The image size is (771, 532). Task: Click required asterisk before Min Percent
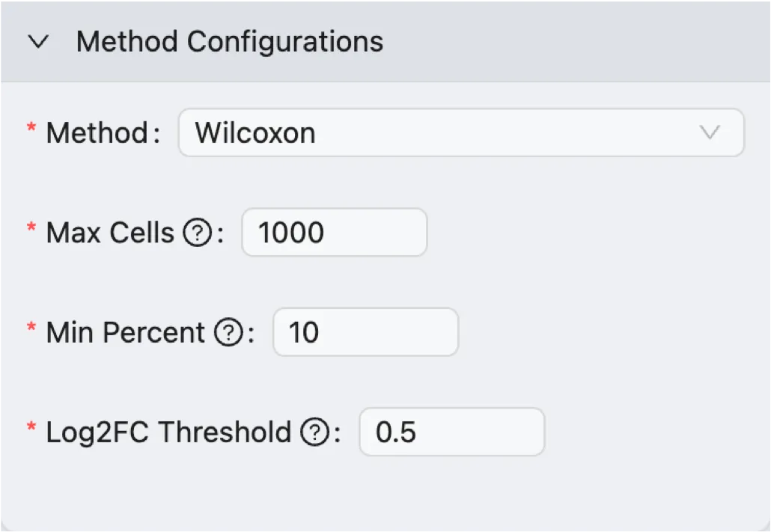(x=31, y=328)
